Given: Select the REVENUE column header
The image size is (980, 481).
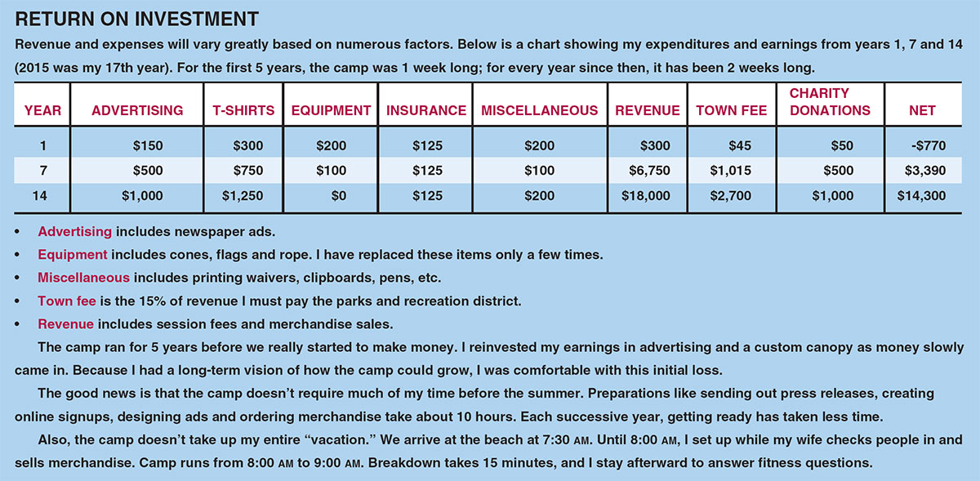Looking at the screenshot, I should click(648, 110).
